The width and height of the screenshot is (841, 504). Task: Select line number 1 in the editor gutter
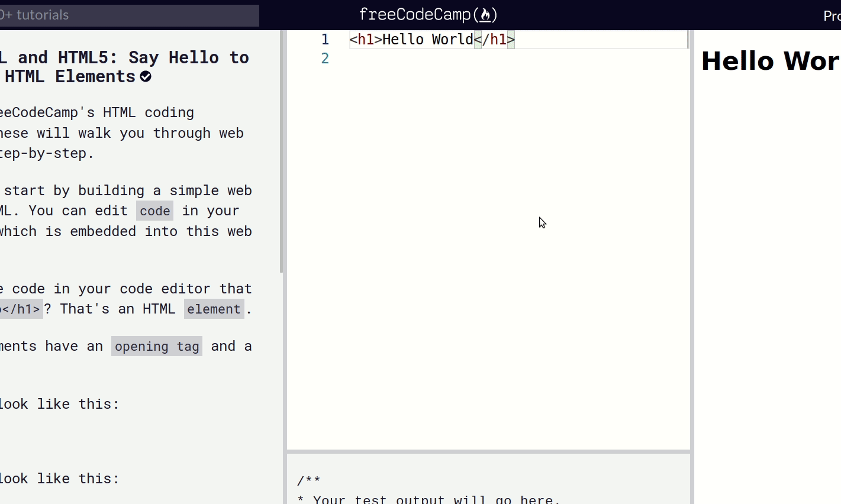325,39
